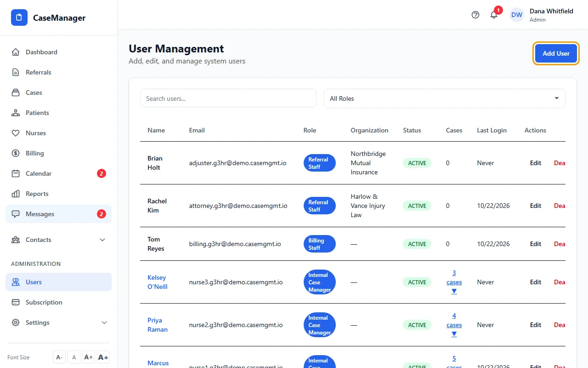Screen dimensions: 588x368
Task: Click the Calendar icon in sidebar
Action: pos(16,173)
